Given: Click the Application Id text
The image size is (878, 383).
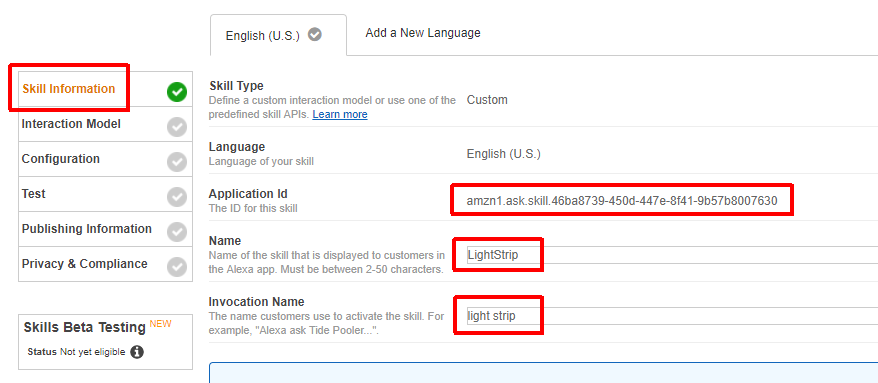Looking at the screenshot, I should pos(622,200).
